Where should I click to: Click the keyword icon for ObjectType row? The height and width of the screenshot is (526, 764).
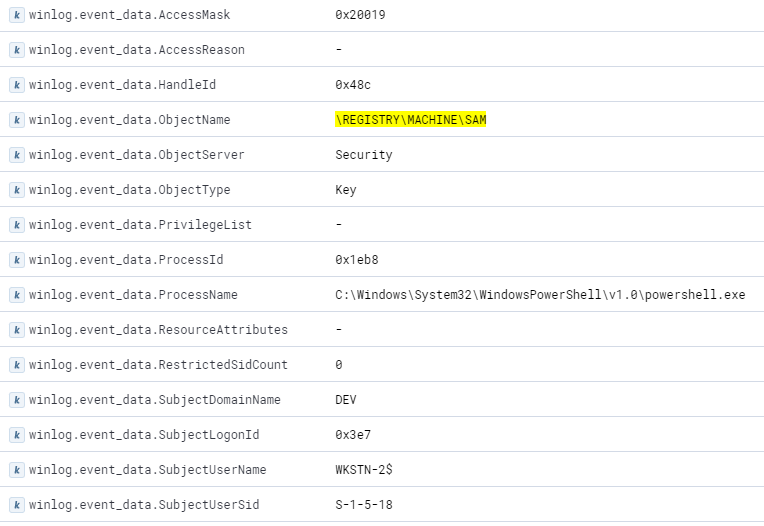pyautogui.click(x=16, y=190)
